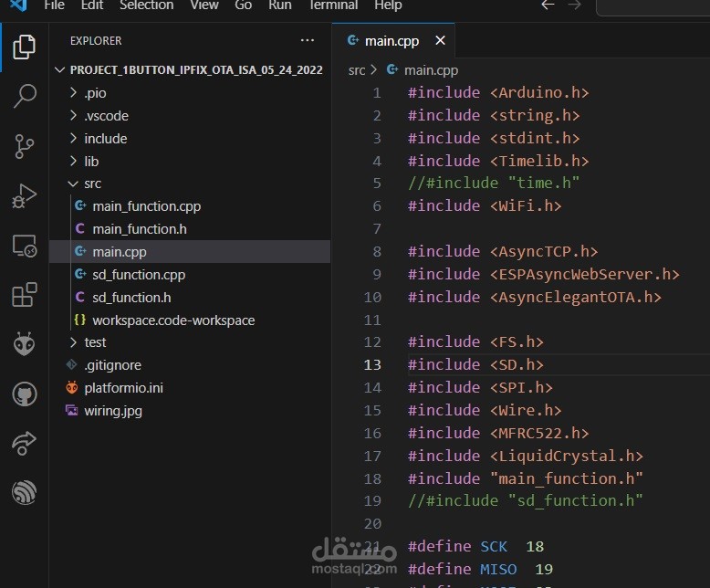710x588 pixels.
Task: Open the View menu
Action: pyautogui.click(x=204, y=5)
